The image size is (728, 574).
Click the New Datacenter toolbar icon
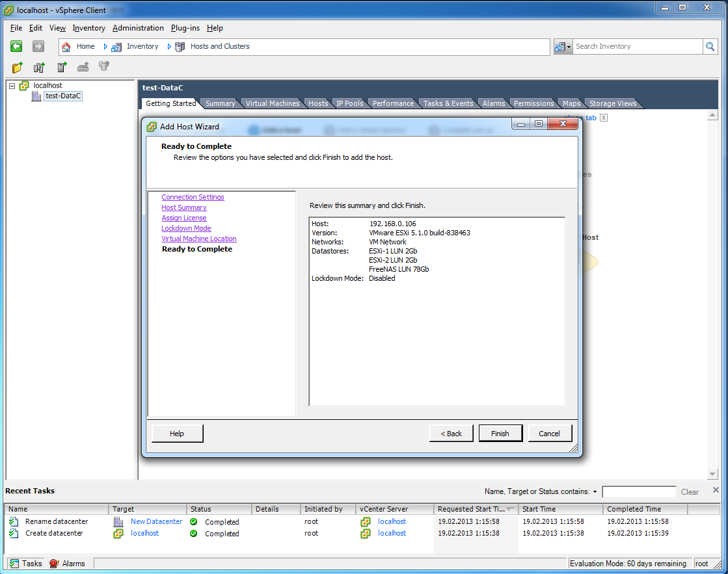tap(39, 68)
